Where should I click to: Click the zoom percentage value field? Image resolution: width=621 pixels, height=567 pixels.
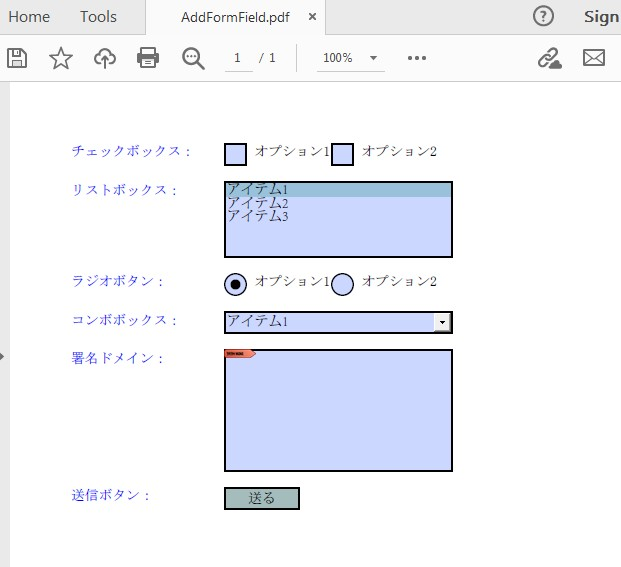point(338,58)
